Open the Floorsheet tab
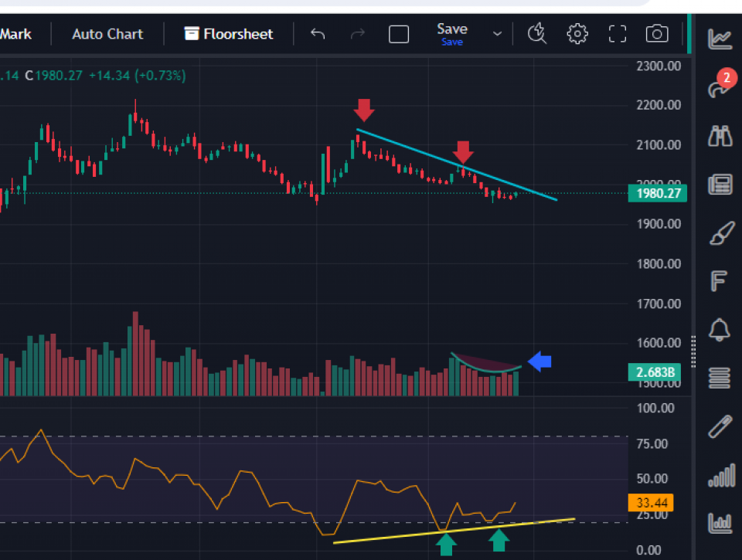The width and height of the screenshot is (742, 560). [x=229, y=34]
